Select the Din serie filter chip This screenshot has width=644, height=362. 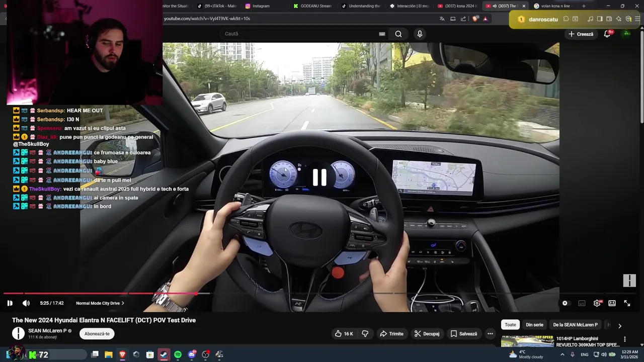(534, 325)
